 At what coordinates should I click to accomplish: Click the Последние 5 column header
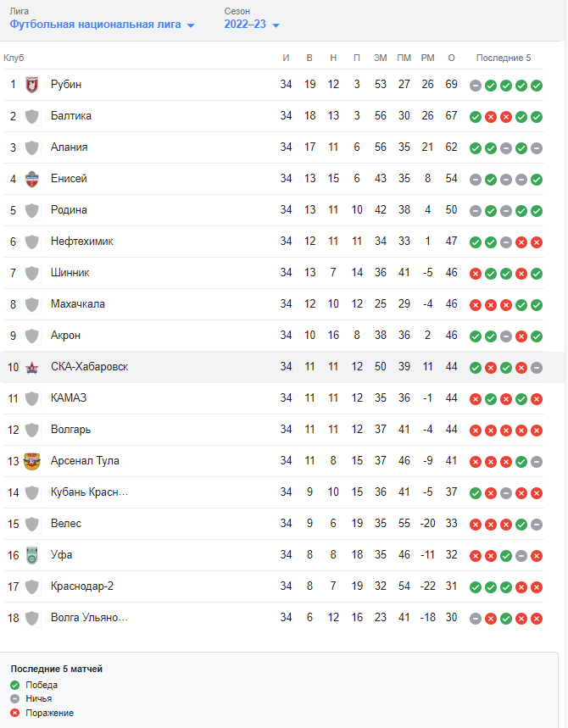(504, 58)
